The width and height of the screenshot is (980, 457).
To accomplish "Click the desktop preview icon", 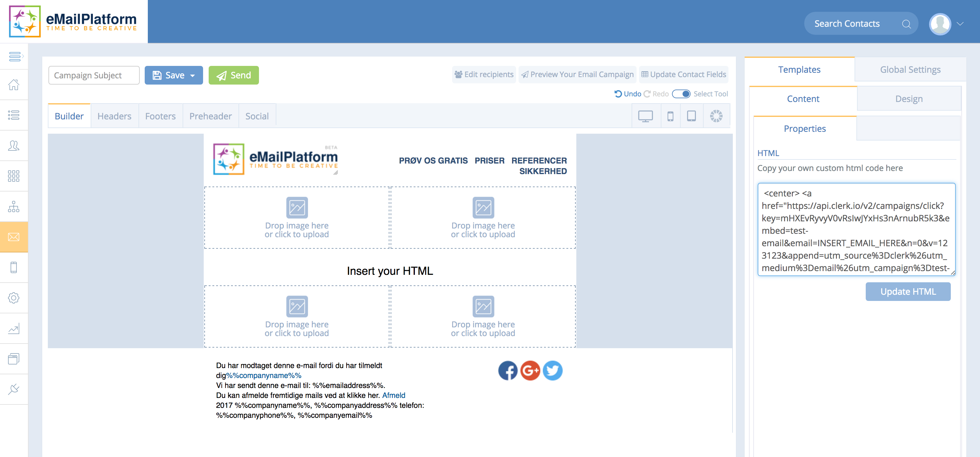I will click(645, 116).
